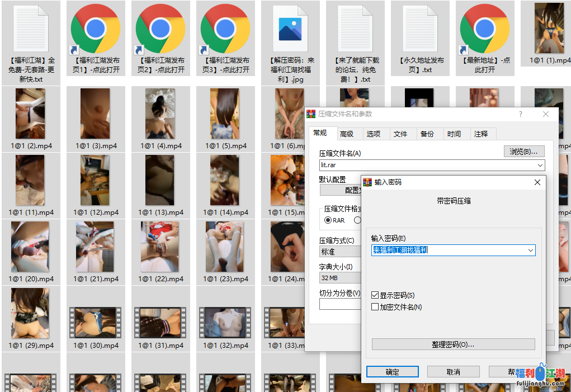Open the 福利江湖发布页2 Chrome shortcut

pos(161,28)
